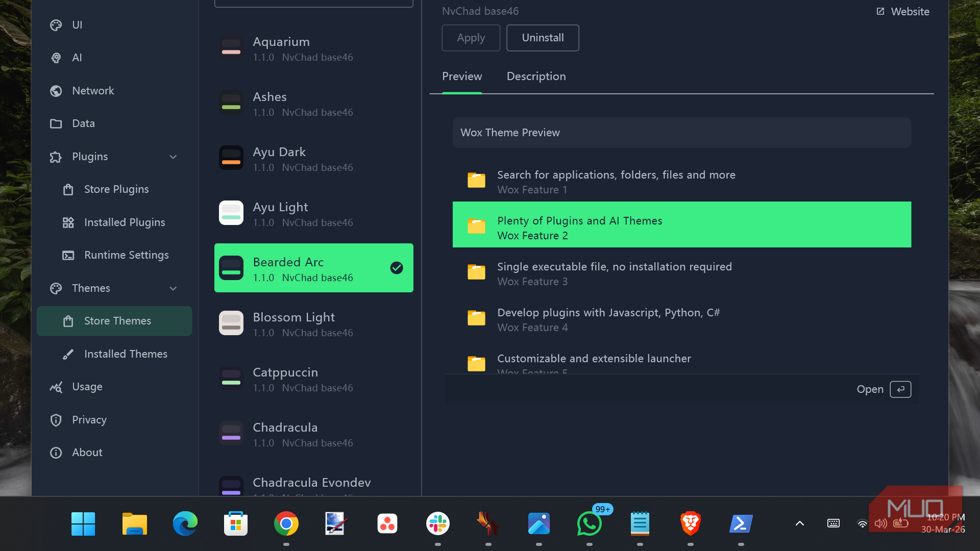Open Network settings globe icon

pos(56,91)
